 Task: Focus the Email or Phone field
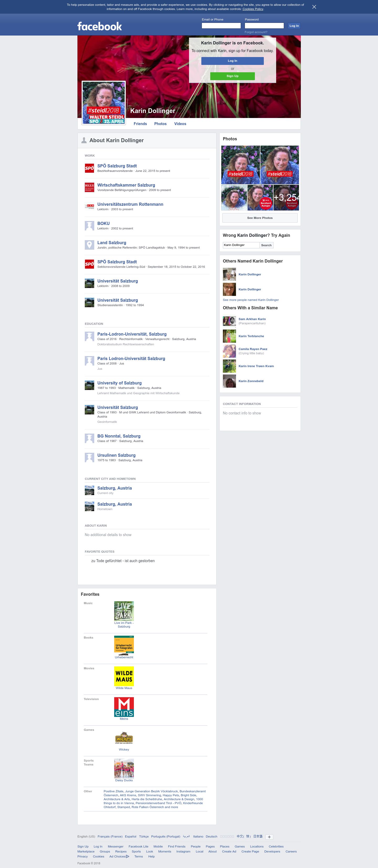[x=221, y=25]
